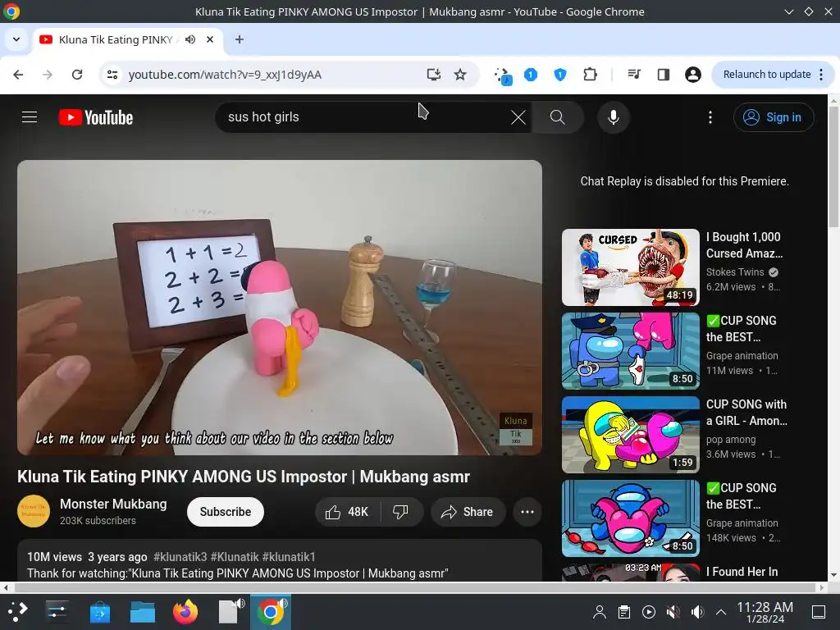The height and width of the screenshot is (630, 840).
Task: Bookmark this page with star
Action: point(460,75)
